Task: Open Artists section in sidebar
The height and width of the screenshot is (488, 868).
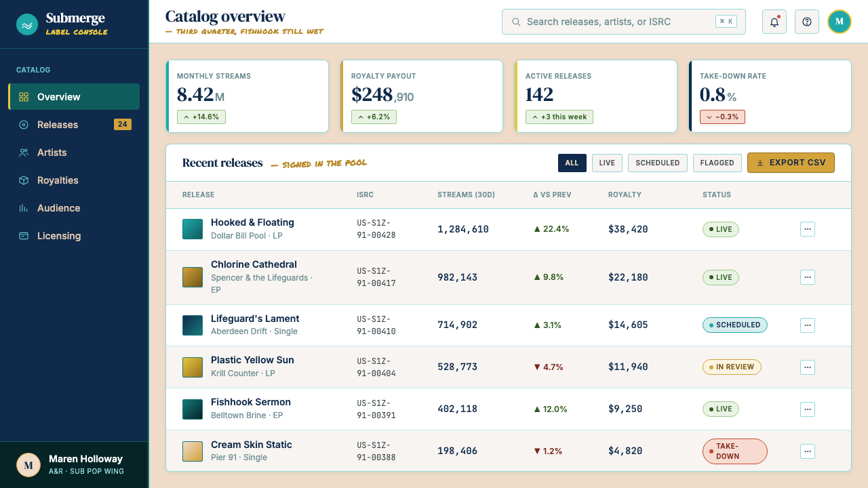Action: [x=74, y=152]
